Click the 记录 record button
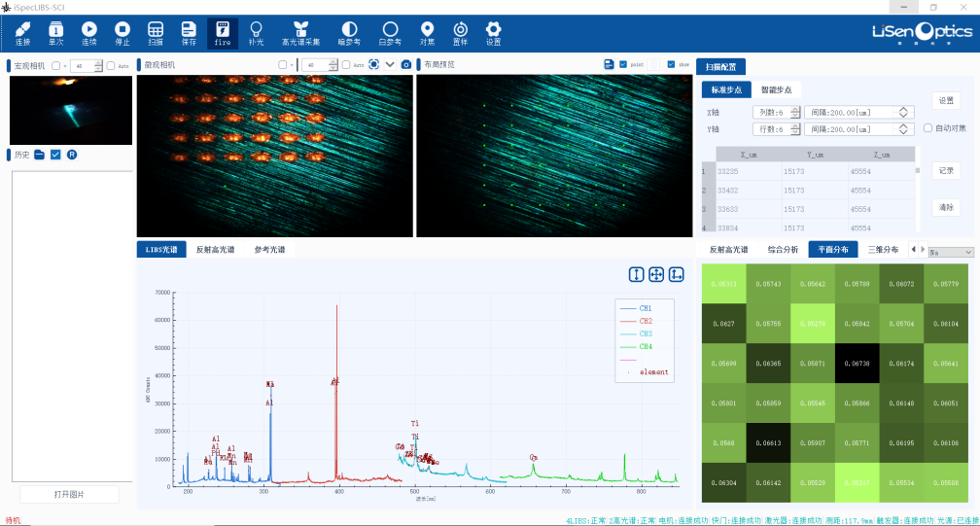Image resolution: width=980 pixels, height=526 pixels. (x=946, y=170)
